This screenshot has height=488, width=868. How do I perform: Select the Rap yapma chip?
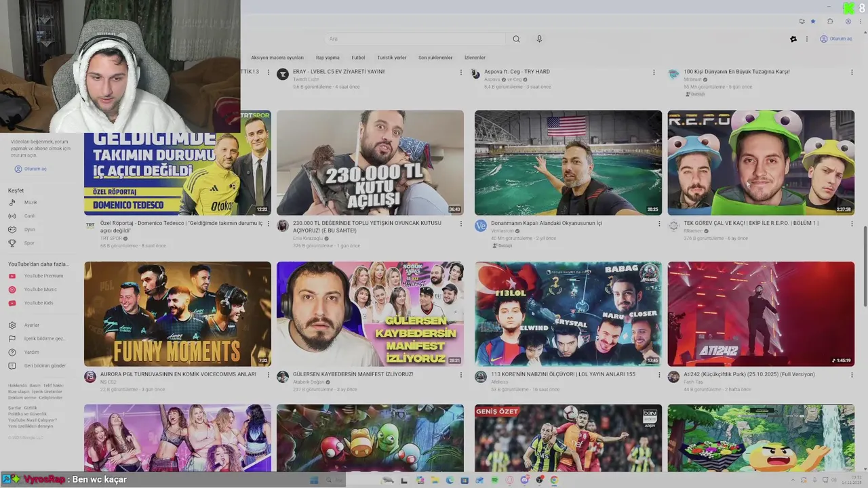pyautogui.click(x=328, y=58)
